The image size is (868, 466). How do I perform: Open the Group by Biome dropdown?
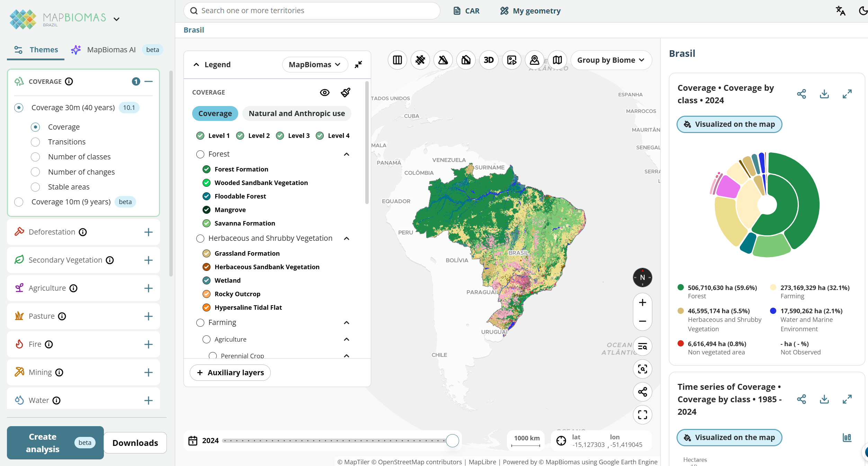pos(611,60)
